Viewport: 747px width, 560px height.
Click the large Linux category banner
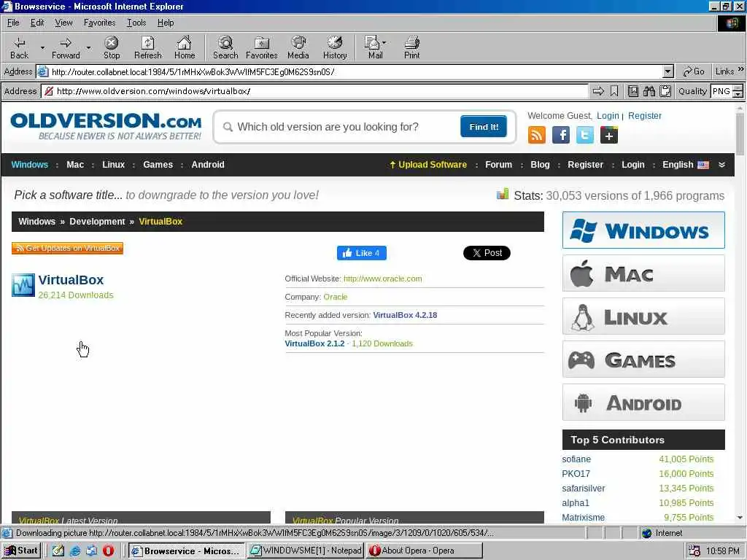pos(643,316)
